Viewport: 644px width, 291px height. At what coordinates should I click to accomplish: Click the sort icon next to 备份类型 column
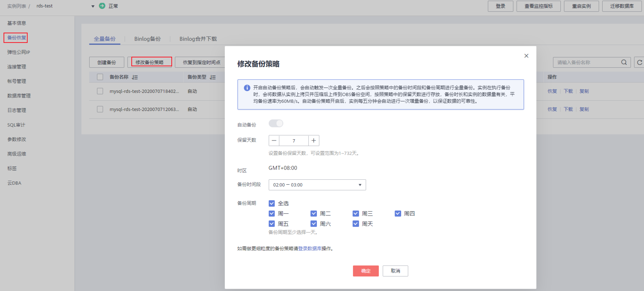pyautogui.click(x=213, y=77)
